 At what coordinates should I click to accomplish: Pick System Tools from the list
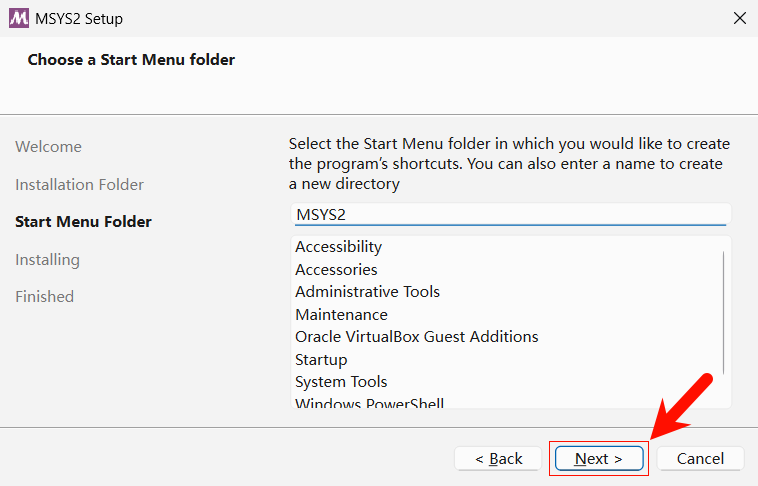coord(341,382)
